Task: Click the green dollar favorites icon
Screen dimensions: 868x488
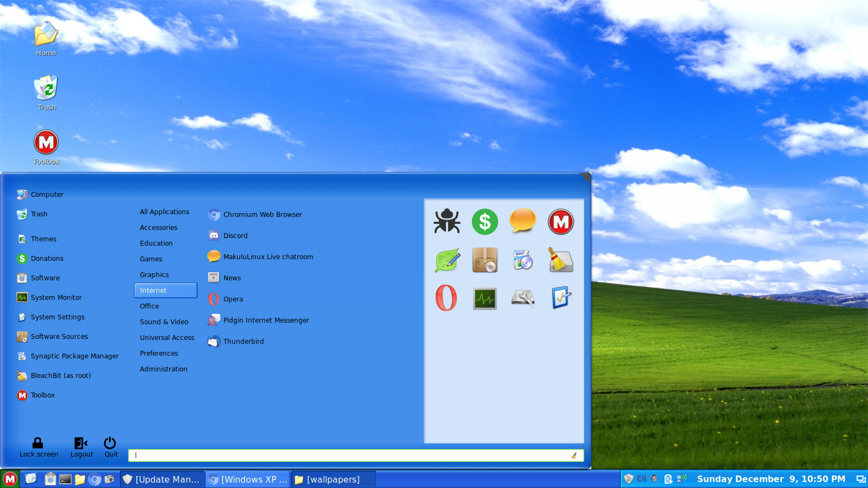Action: tap(485, 222)
